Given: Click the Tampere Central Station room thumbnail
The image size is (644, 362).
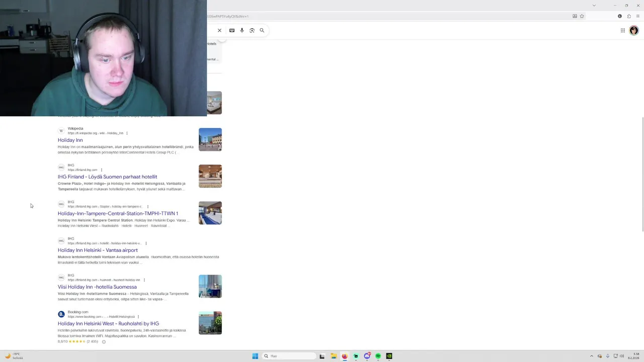Looking at the screenshot, I should (x=210, y=213).
